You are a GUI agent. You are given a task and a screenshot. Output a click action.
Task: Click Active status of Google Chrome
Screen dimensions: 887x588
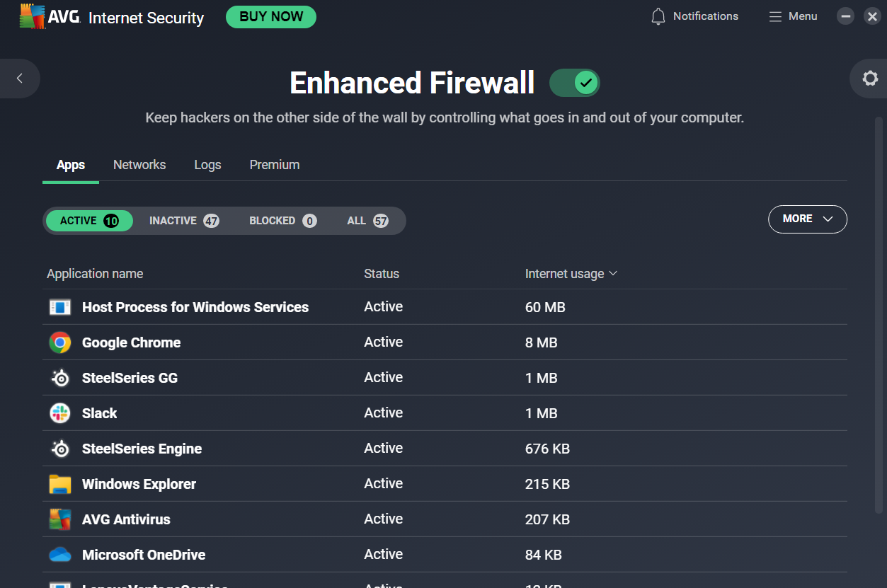(x=383, y=342)
